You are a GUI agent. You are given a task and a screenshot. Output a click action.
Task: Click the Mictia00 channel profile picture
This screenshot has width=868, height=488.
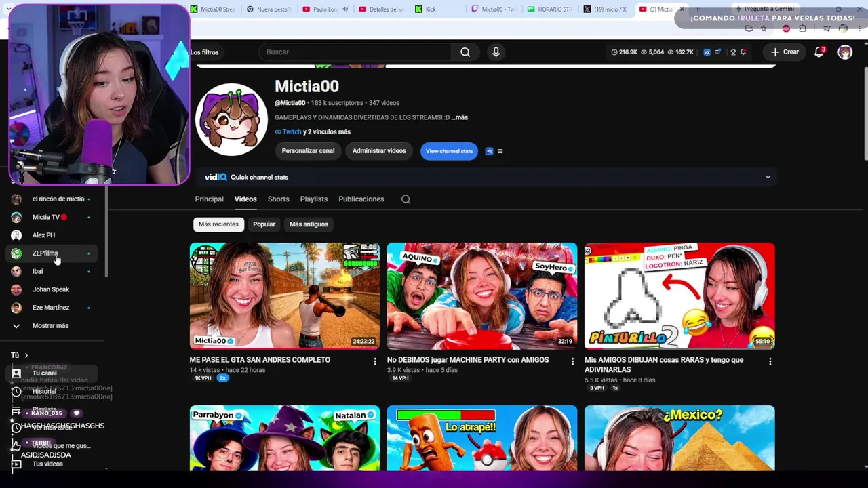pyautogui.click(x=231, y=120)
